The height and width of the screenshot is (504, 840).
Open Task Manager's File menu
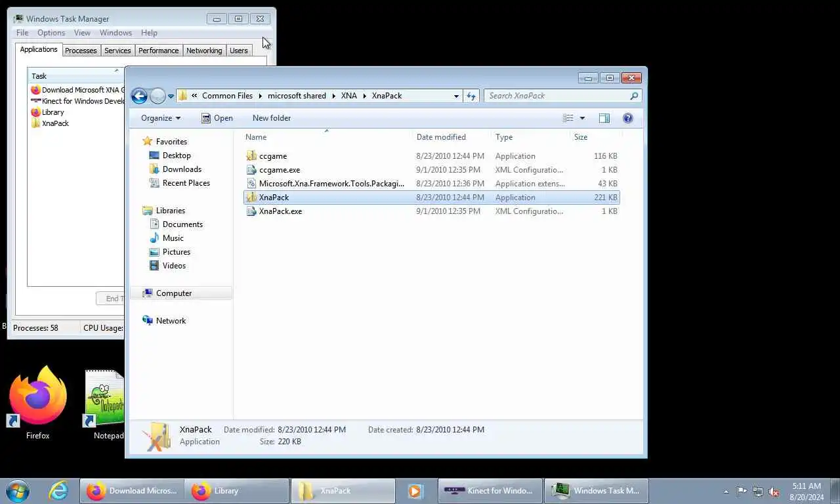click(22, 33)
